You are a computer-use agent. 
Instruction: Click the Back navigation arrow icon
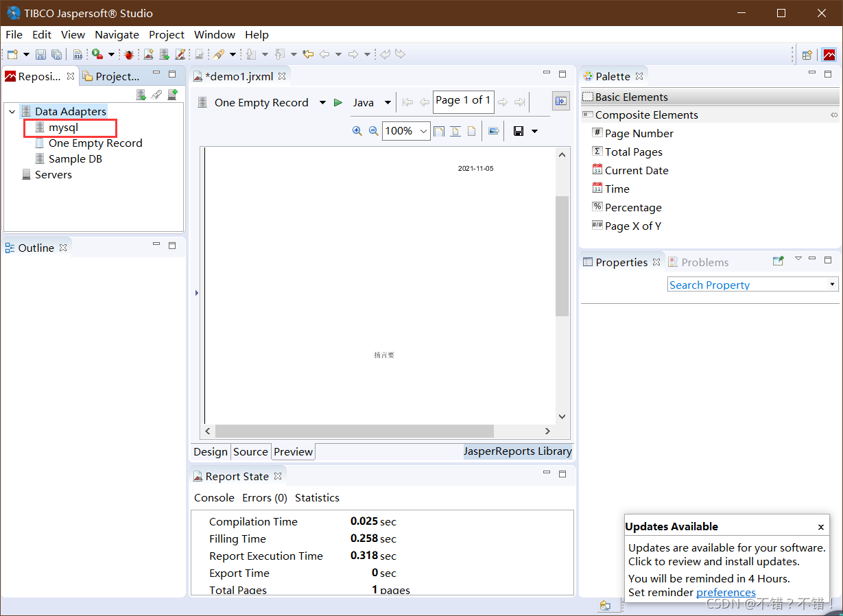coord(324,54)
